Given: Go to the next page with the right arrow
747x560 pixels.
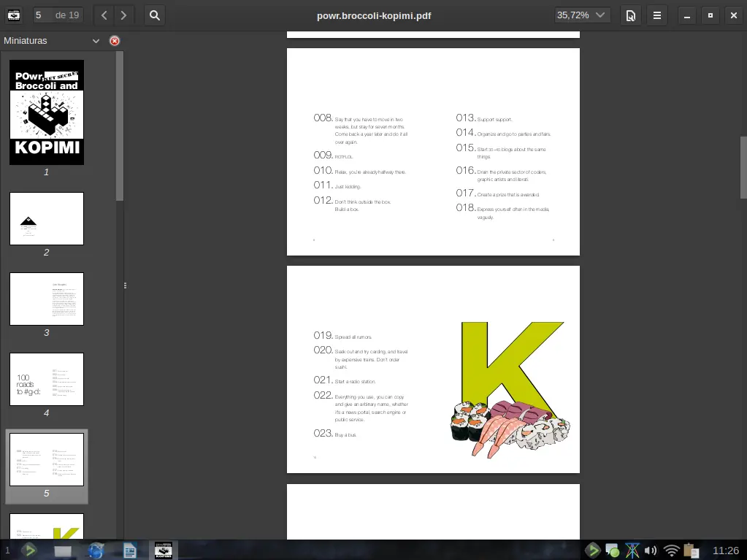Looking at the screenshot, I should 124,15.
